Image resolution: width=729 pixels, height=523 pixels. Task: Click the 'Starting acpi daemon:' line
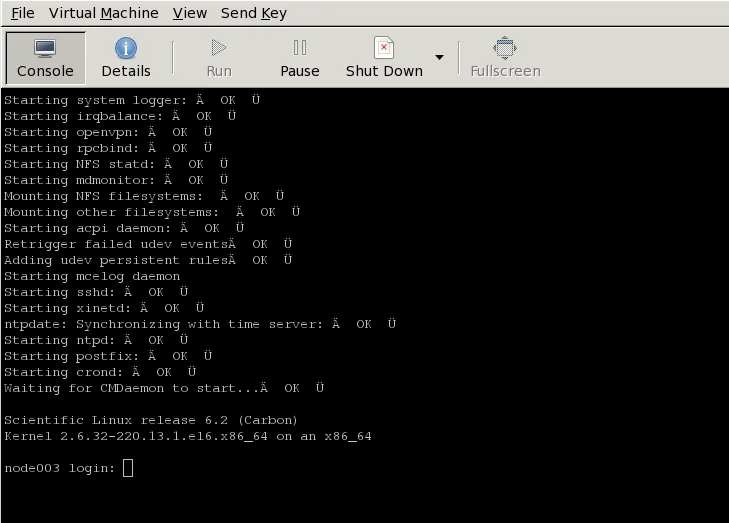(124, 228)
